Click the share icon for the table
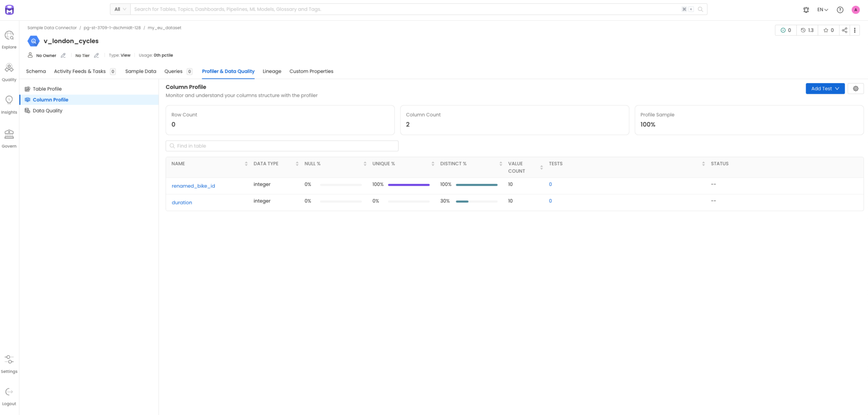This screenshot has width=868, height=415. 844,30
